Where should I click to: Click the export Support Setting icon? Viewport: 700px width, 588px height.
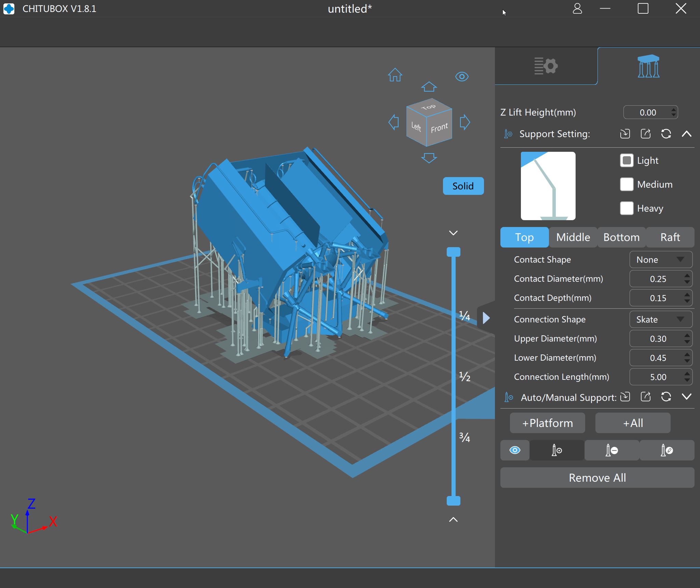tap(645, 134)
